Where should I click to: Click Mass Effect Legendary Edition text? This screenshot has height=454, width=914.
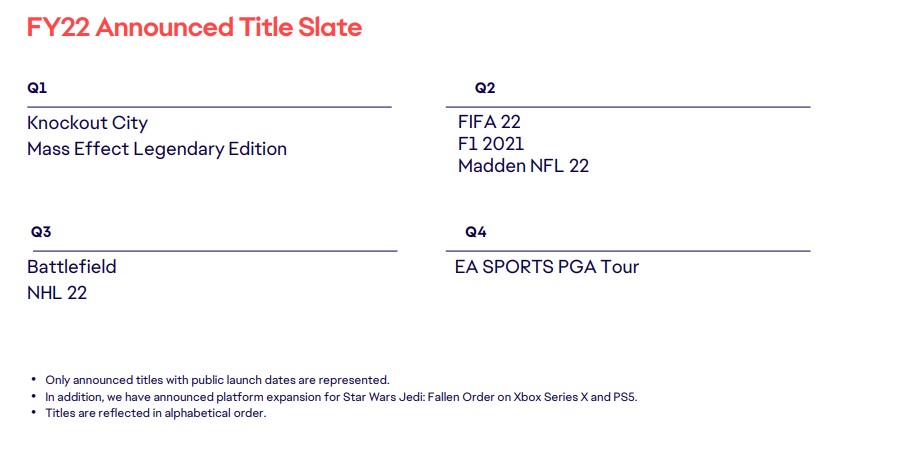click(157, 149)
